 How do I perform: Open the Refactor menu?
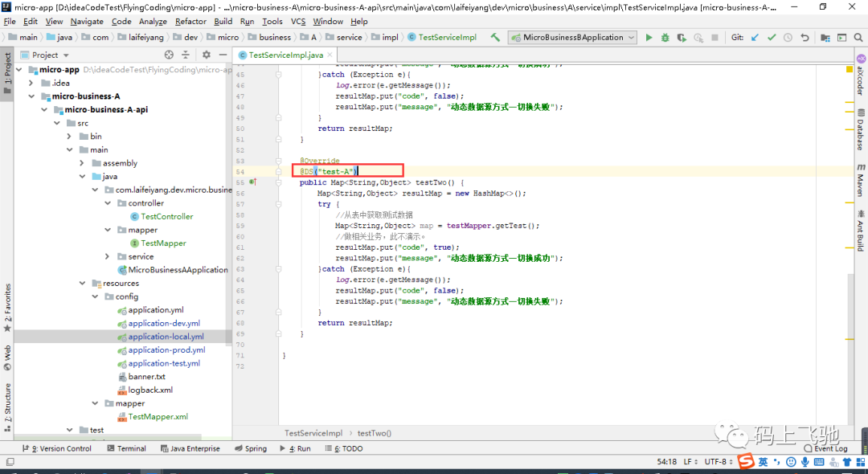click(x=190, y=21)
